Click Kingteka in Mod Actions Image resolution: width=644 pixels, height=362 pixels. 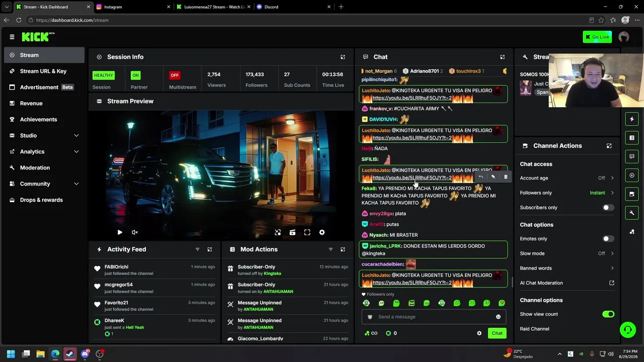pyautogui.click(x=272, y=274)
